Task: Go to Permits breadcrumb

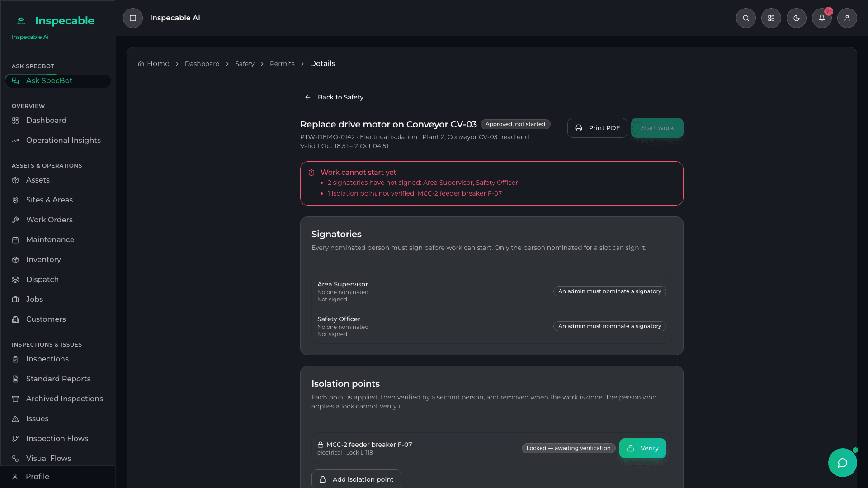Action: pos(282,64)
